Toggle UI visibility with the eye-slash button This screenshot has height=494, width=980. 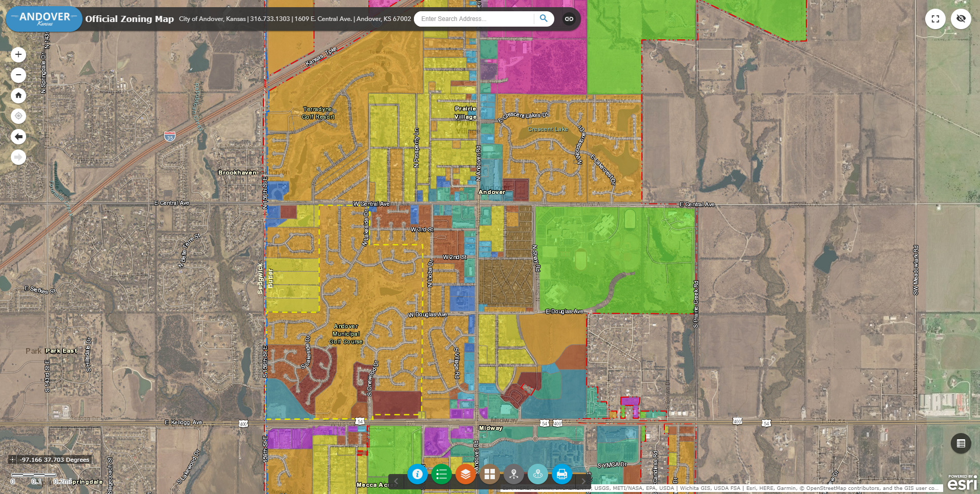point(962,18)
